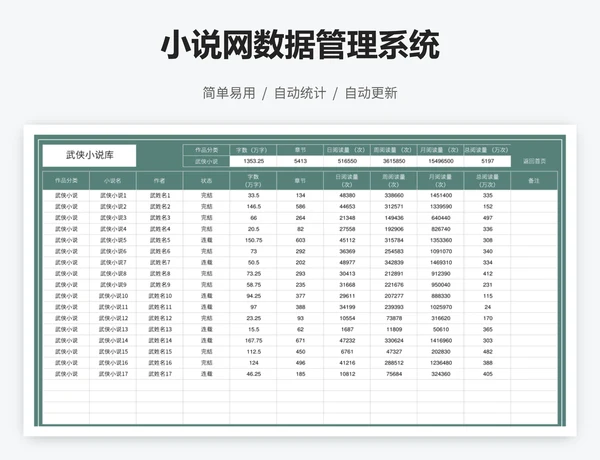Select chapter count cell 671
The height and width of the screenshot is (460, 600).
300,340
